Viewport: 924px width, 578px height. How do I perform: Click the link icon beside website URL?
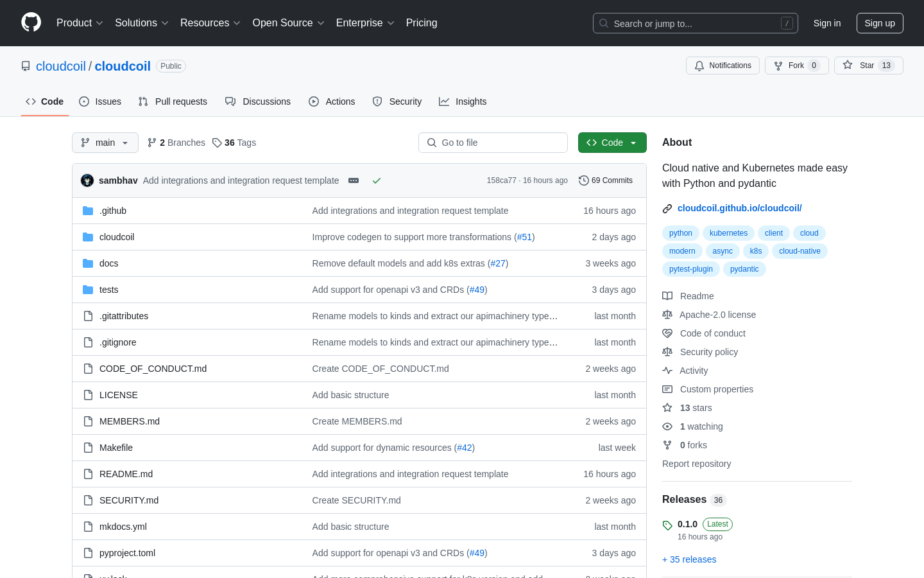click(667, 208)
